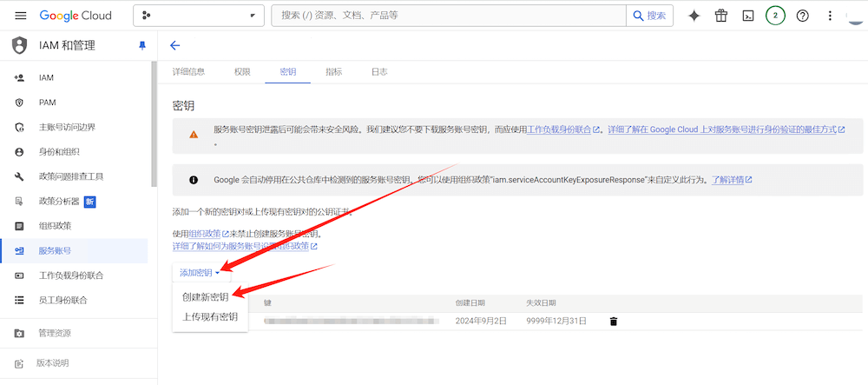Viewport: 868px width, 385px height.
Task: Activate Cloud Shell terminal icon
Action: [747, 16]
